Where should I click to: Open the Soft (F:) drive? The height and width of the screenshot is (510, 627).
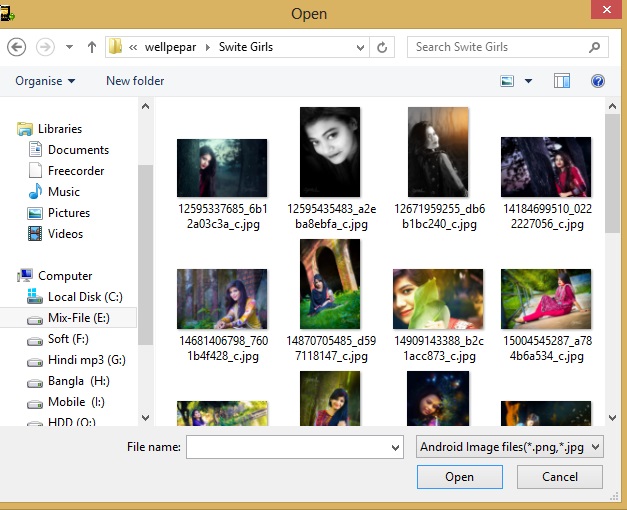[68, 339]
